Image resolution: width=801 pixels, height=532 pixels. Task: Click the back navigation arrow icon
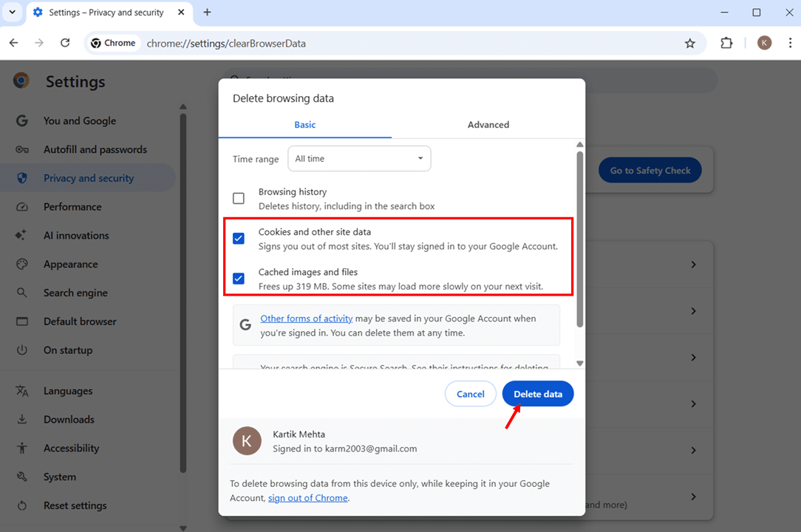click(x=13, y=43)
